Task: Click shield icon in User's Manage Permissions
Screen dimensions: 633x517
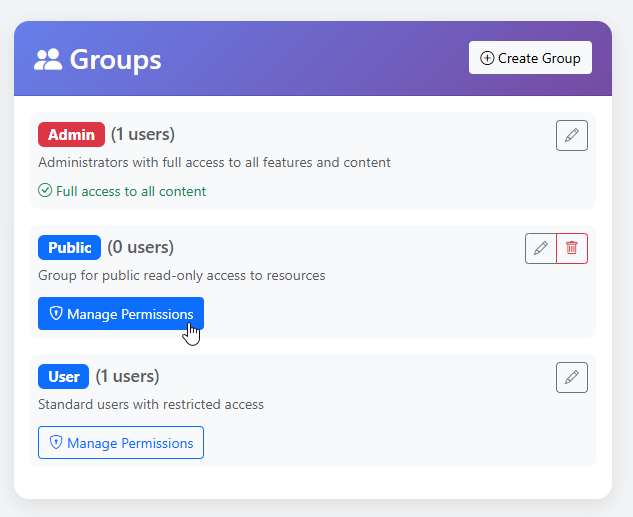Action: (56, 443)
